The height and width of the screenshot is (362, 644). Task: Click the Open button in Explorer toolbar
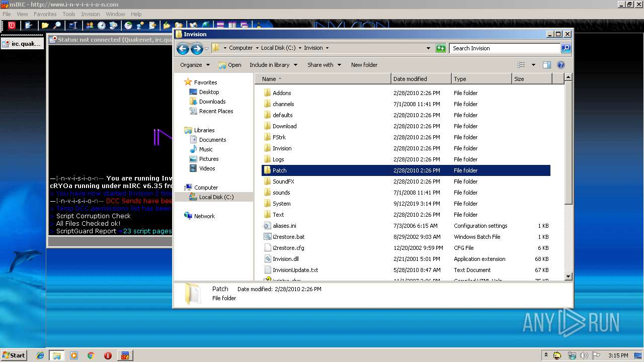coord(229,65)
